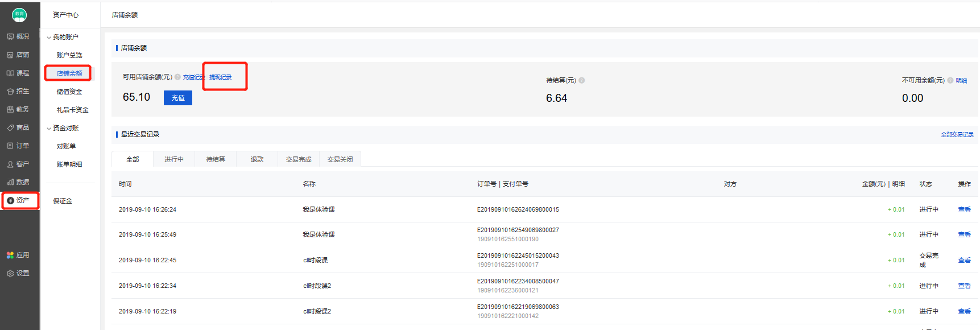This screenshot has width=980, height=330.
Task: Select the 退款 tab
Action: [257, 159]
